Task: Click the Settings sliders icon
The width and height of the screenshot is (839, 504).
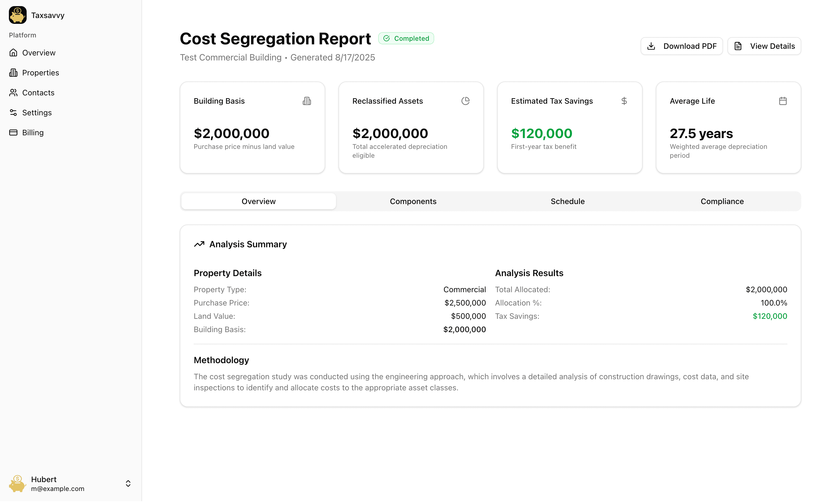Action: [x=13, y=112]
